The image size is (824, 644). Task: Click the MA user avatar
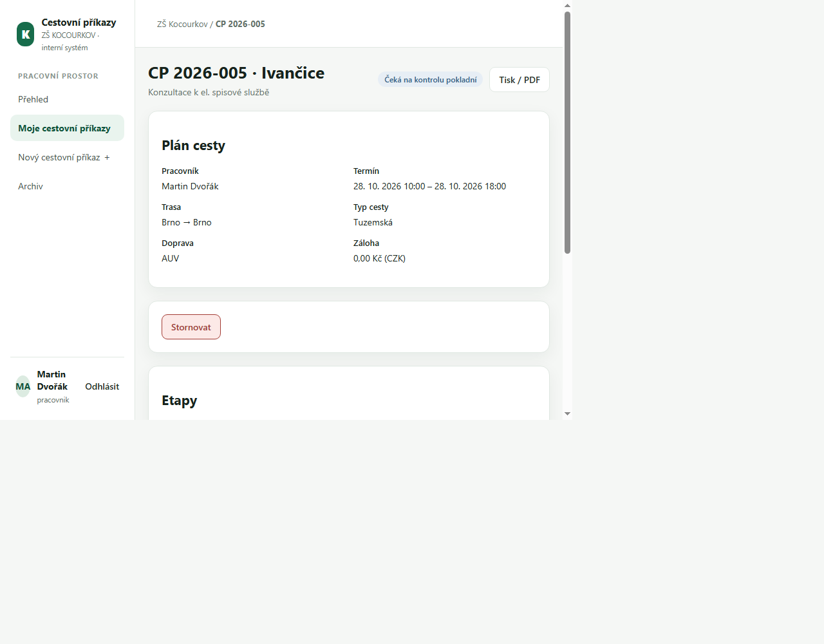23,386
